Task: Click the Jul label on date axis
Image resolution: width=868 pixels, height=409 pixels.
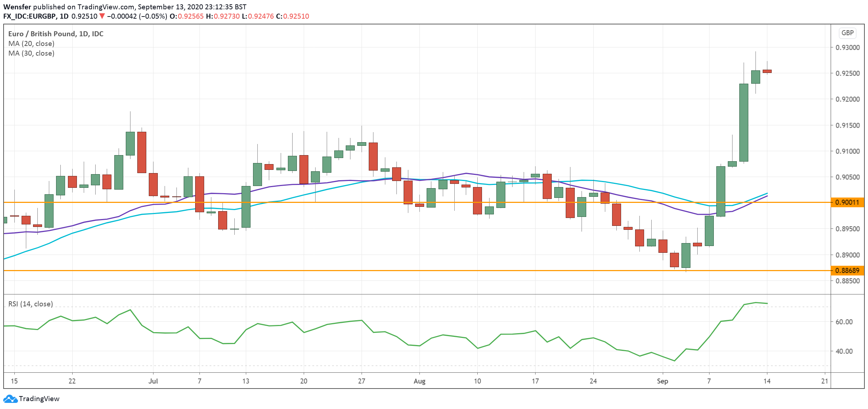Action: 153,381
